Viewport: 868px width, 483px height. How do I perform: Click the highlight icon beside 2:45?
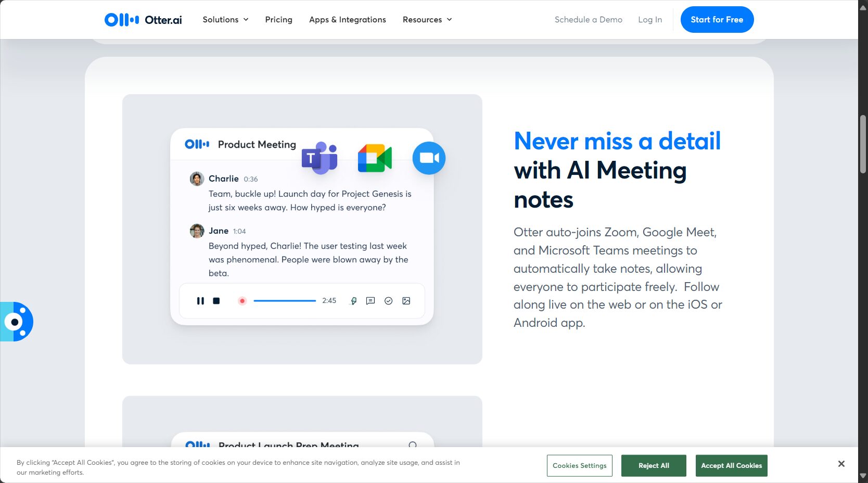[353, 301]
